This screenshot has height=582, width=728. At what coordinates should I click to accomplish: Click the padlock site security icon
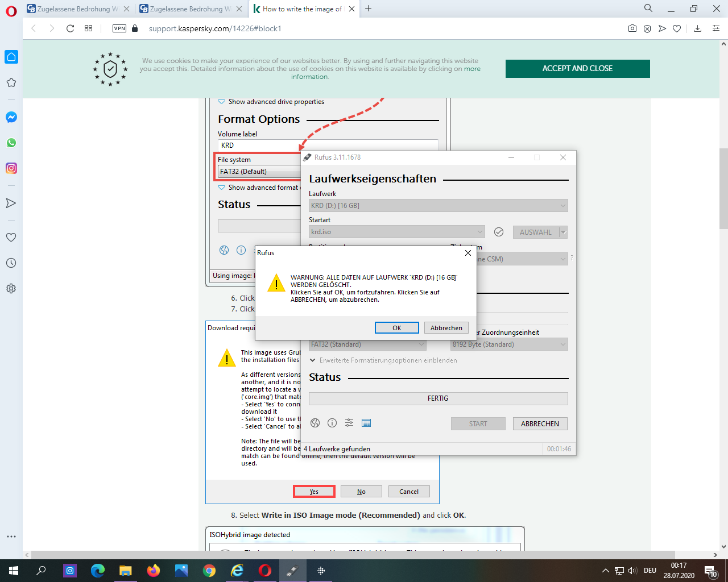[x=135, y=28]
